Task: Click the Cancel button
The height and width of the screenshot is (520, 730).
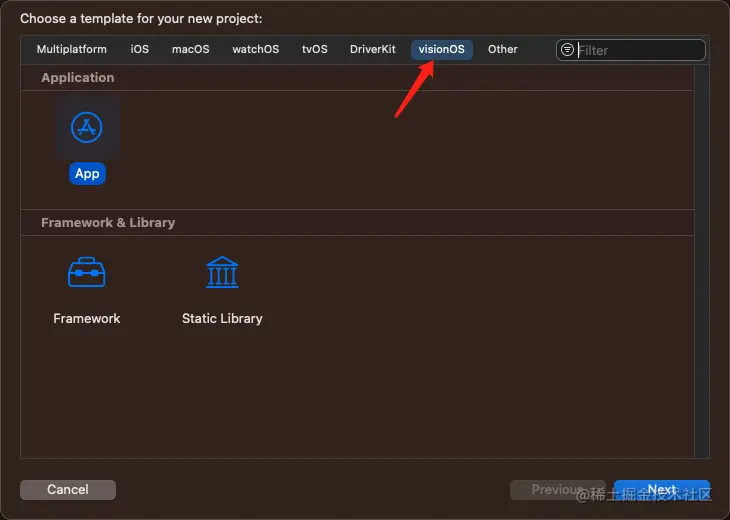Action: pos(68,490)
